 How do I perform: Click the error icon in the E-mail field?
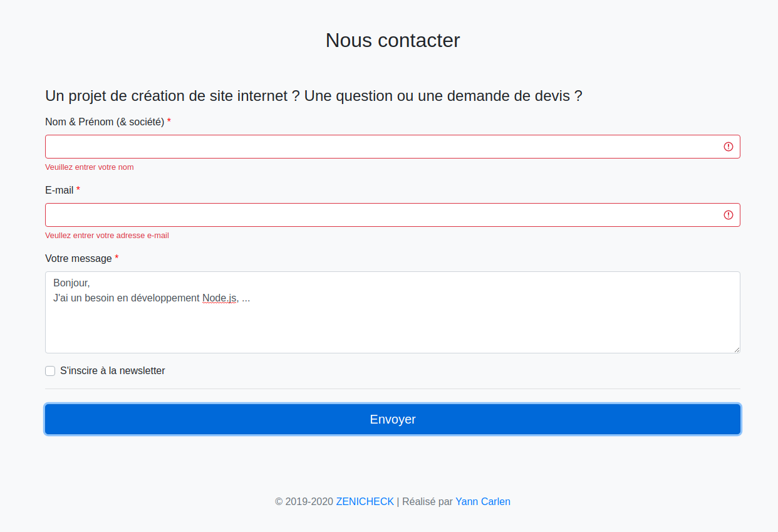729,215
